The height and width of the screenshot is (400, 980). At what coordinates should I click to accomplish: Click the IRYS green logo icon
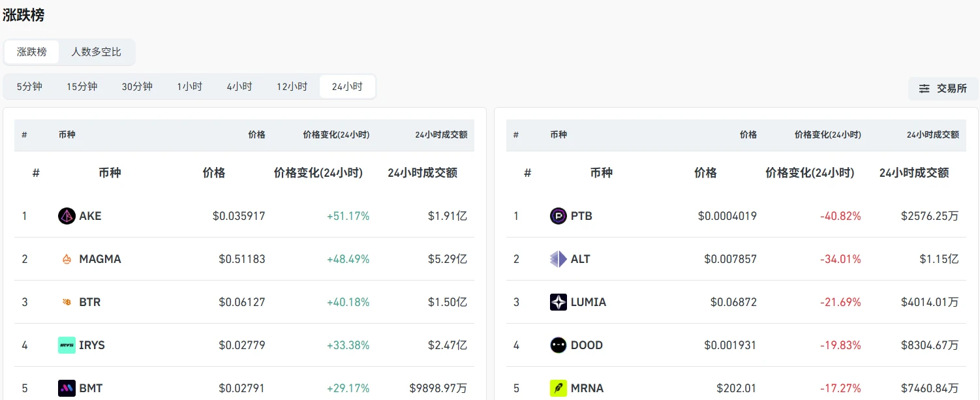[67, 345]
